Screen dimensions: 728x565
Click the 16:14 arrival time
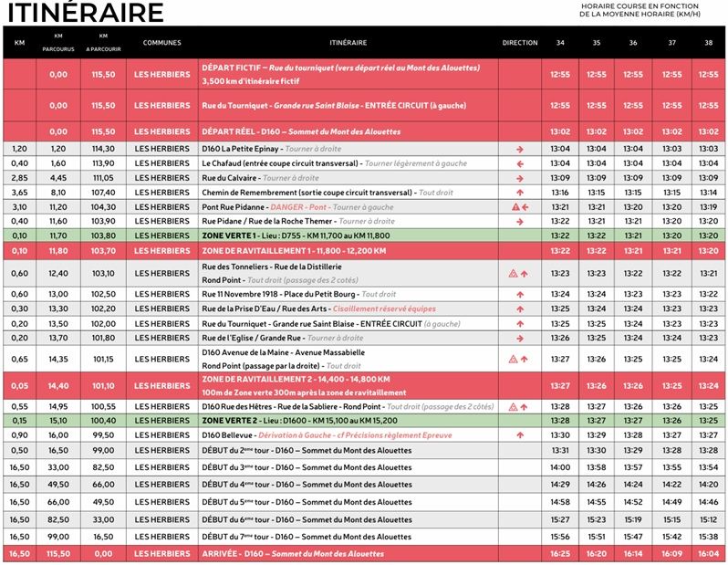[x=633, y=554]
